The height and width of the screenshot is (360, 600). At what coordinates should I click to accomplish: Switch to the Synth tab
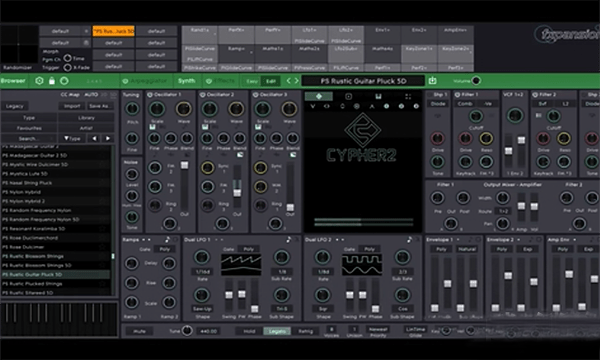point(186,81)
